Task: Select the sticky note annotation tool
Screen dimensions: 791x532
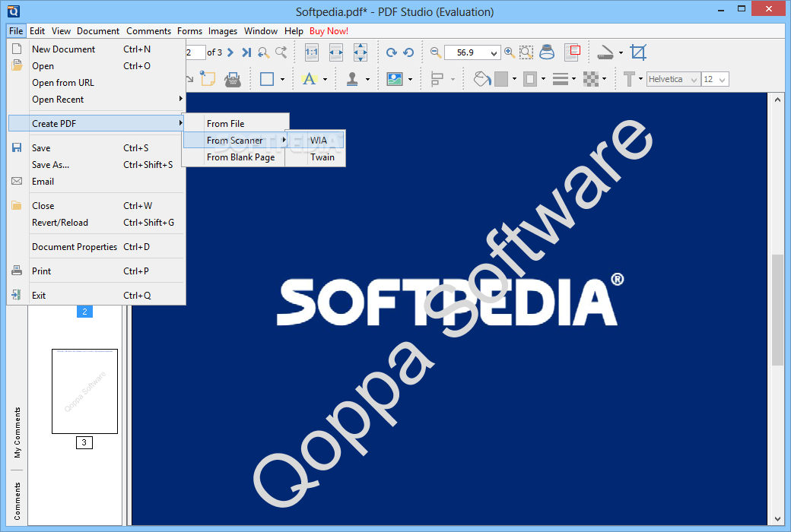Action: click(x=208, y=79)
